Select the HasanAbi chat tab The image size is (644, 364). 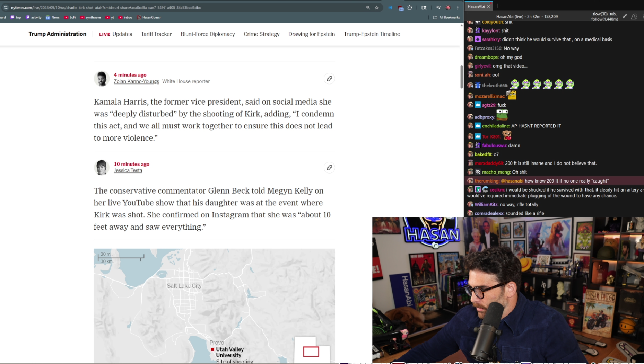[476, 6]
